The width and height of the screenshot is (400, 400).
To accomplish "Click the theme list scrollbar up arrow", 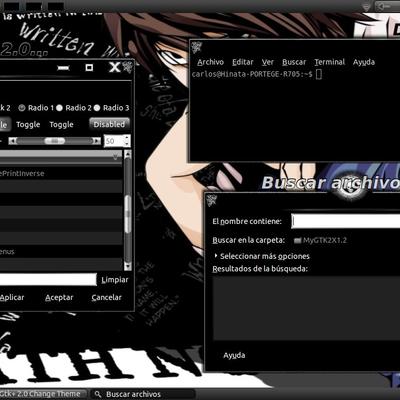I will click(128, 154).
